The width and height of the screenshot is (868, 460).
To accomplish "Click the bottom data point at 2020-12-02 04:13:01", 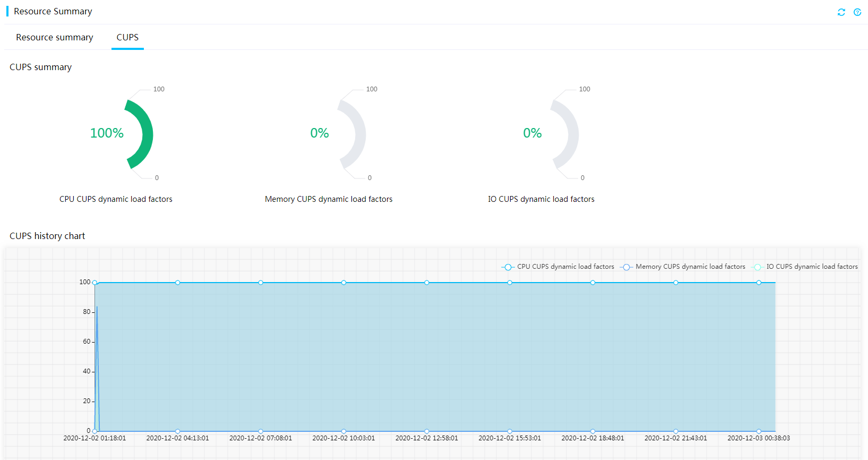I will pos(178,431).
